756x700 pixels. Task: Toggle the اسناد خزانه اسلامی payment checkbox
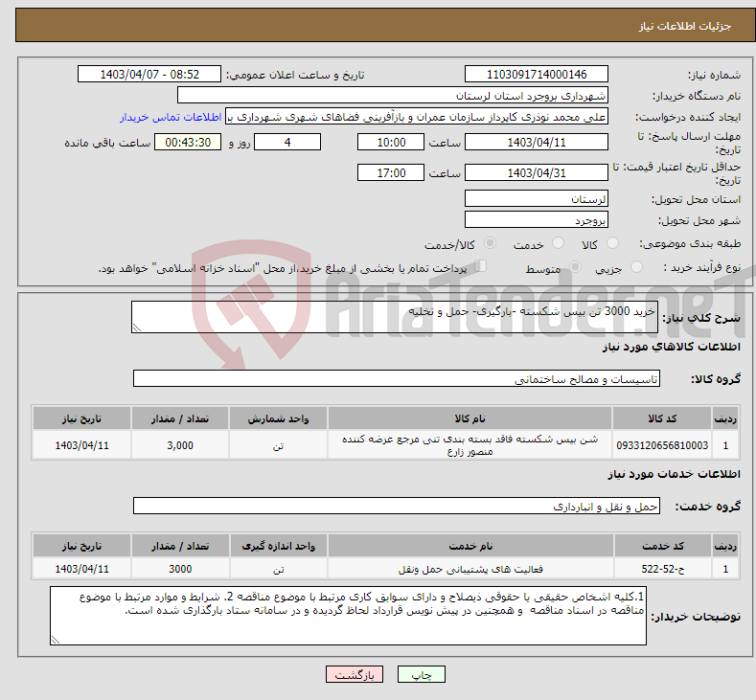tap(481, 266)
